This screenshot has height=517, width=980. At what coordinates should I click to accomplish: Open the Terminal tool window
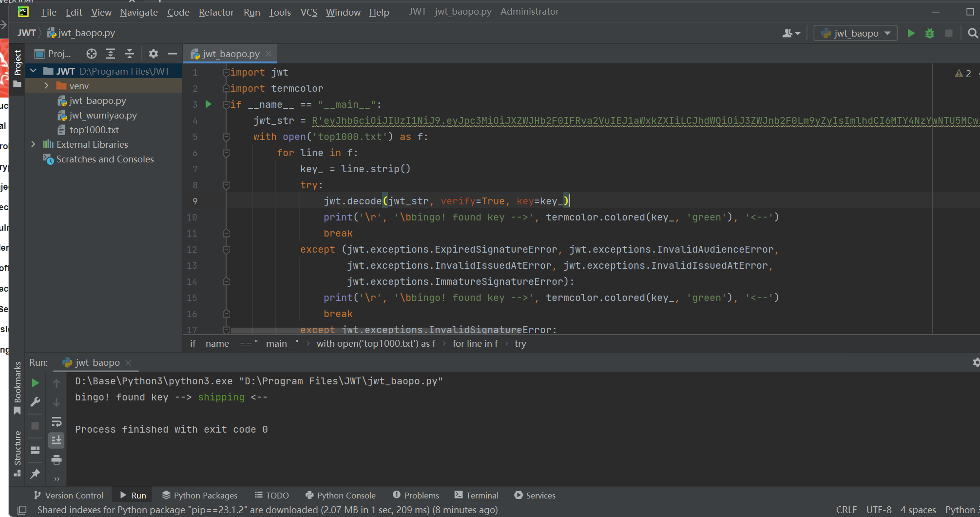476,495
